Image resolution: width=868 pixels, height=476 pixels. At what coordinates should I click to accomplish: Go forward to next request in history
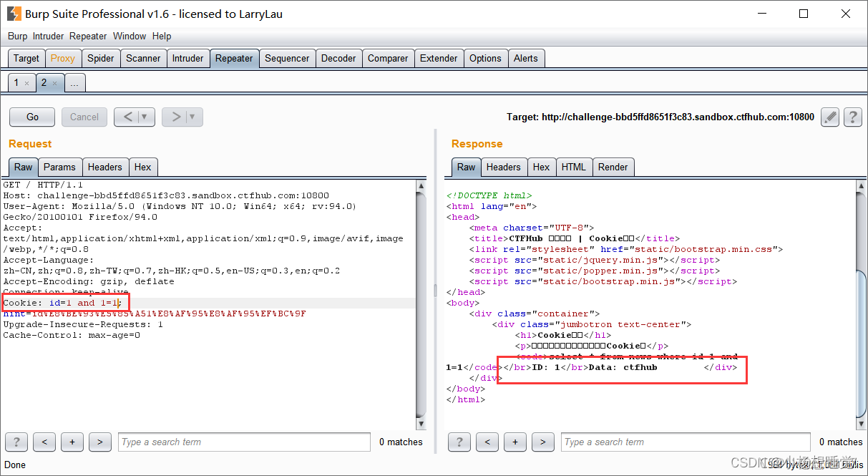click(x=175, y=117)
